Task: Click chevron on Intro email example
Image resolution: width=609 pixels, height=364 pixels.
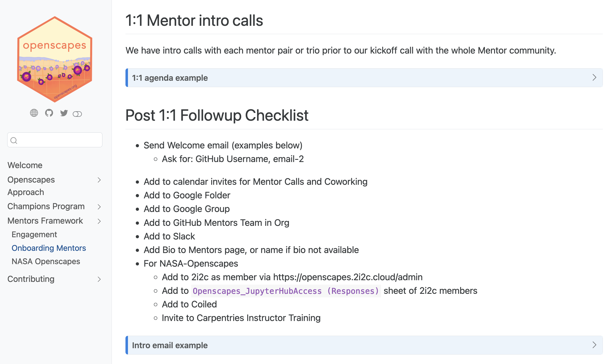Action: (594, 345)
